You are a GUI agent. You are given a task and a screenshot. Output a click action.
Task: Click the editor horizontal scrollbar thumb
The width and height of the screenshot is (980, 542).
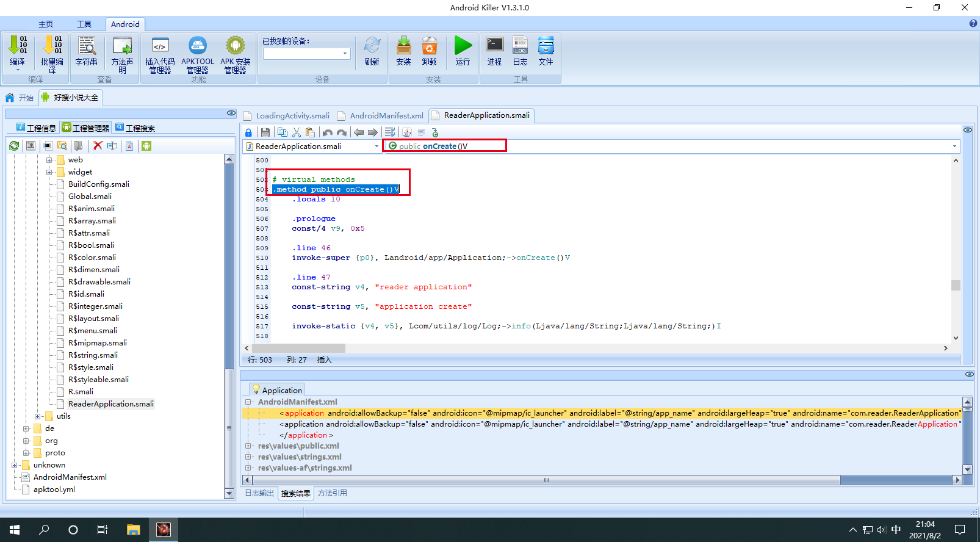299,348
